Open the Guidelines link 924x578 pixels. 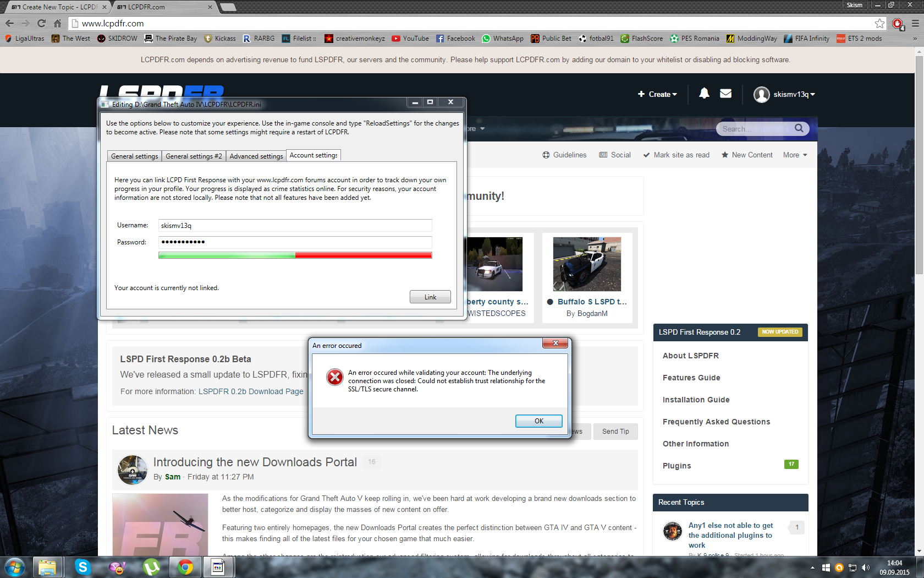click(564, 155)
